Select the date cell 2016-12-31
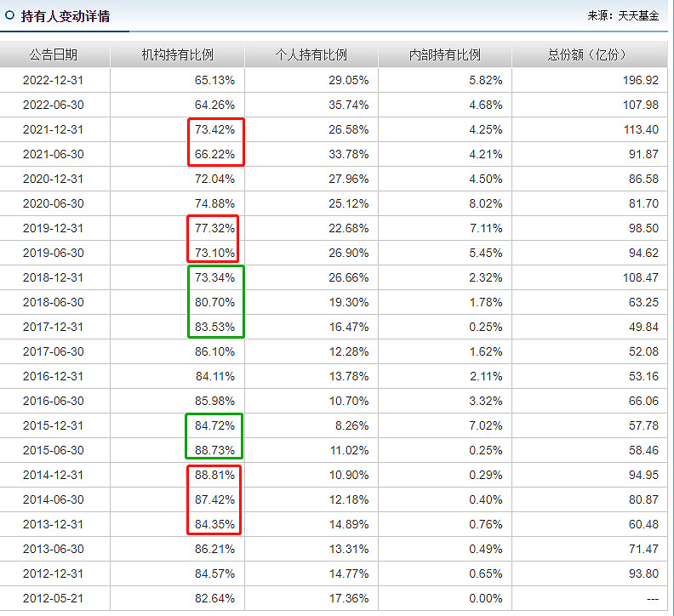This screenshot has height=616, width=674. click(x=54, y=376)
